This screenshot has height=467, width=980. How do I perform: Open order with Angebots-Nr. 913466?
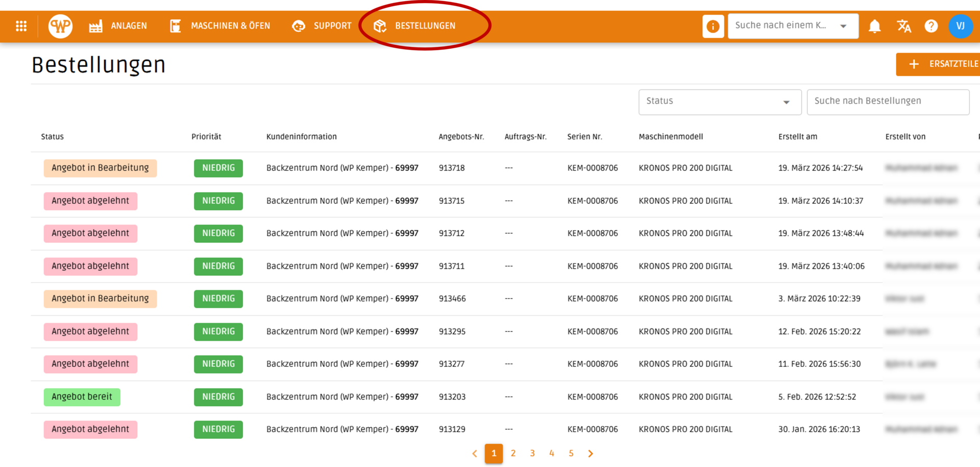point(452,299)
